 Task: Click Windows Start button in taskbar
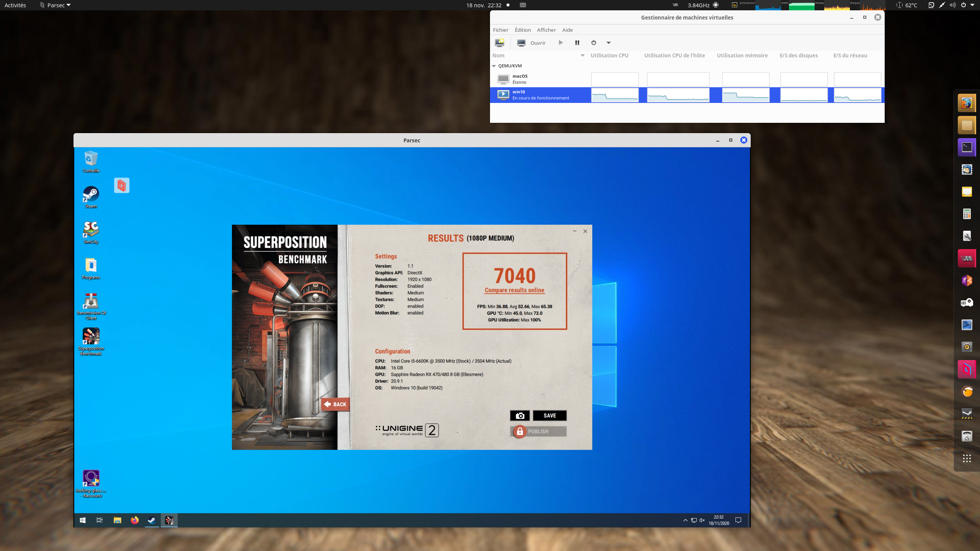click(x=83, y=520)
